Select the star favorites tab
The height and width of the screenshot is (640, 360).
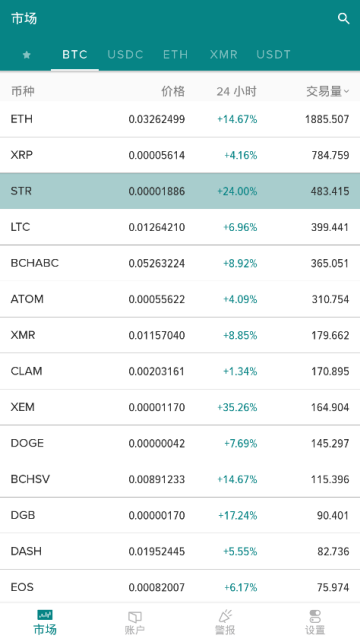pos(27,55)
